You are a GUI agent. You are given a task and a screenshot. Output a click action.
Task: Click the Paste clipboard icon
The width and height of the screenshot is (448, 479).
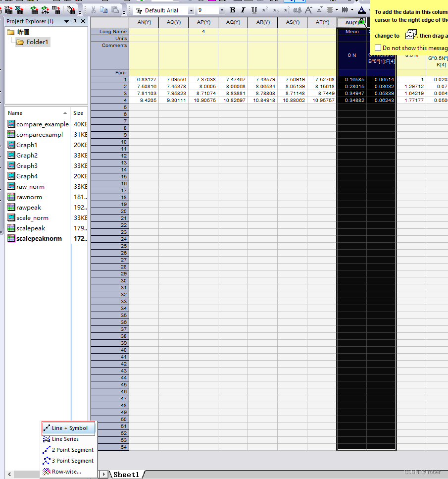(115, 10)
